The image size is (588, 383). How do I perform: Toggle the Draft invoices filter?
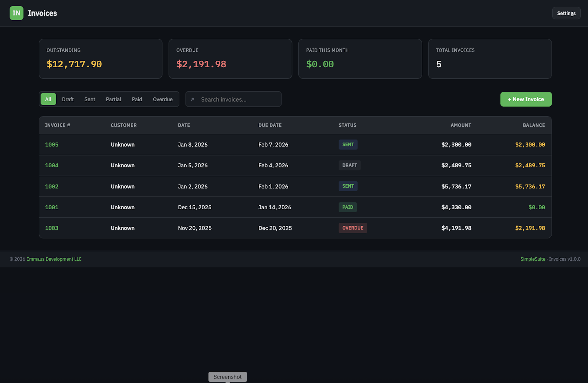coord(68,99)
